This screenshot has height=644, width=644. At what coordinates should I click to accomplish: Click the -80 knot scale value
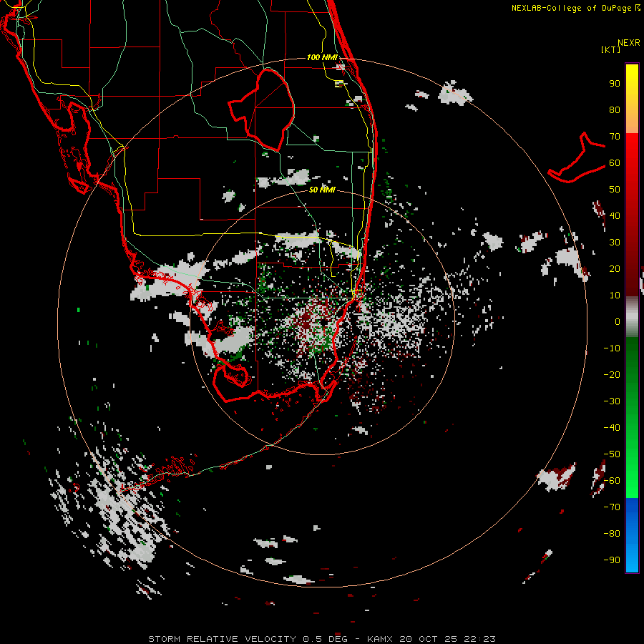coord(612,534)
